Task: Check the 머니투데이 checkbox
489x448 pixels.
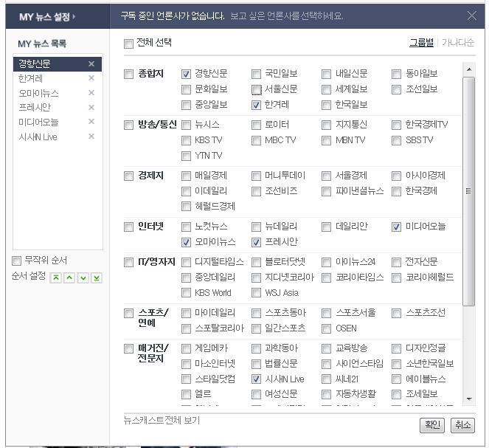Action: click(256, 176)
